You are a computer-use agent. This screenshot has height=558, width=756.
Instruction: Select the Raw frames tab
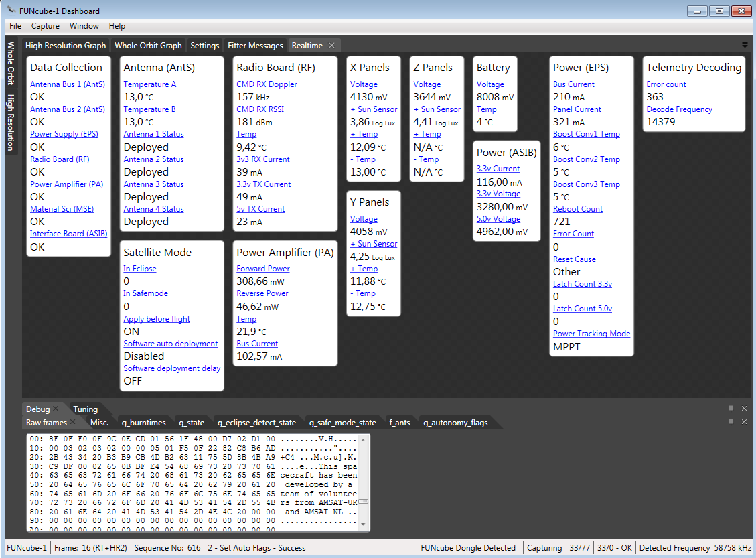click(46, 423)
